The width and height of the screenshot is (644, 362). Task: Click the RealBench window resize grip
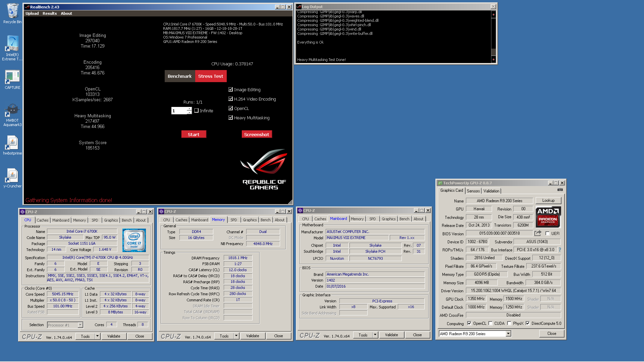click(290, 202)
